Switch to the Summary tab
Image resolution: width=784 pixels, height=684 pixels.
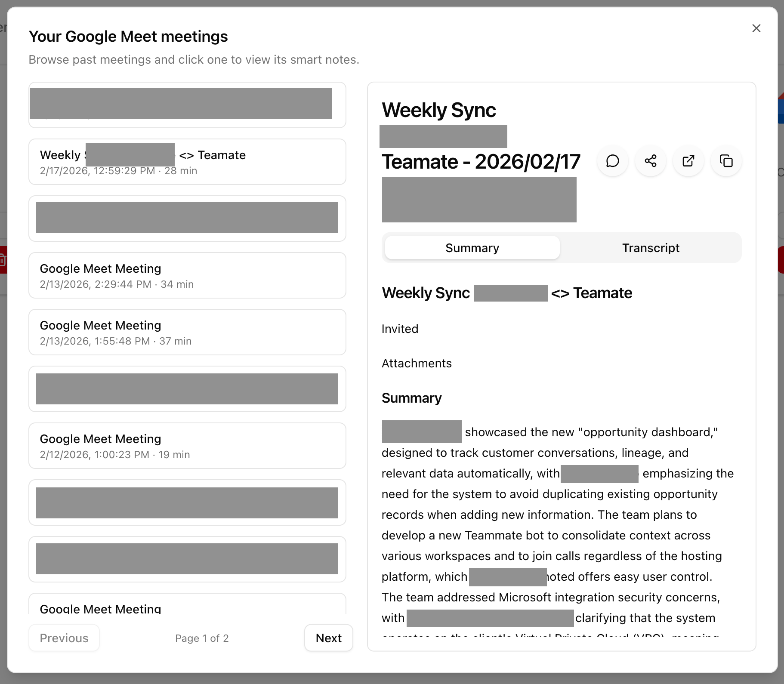472,248
